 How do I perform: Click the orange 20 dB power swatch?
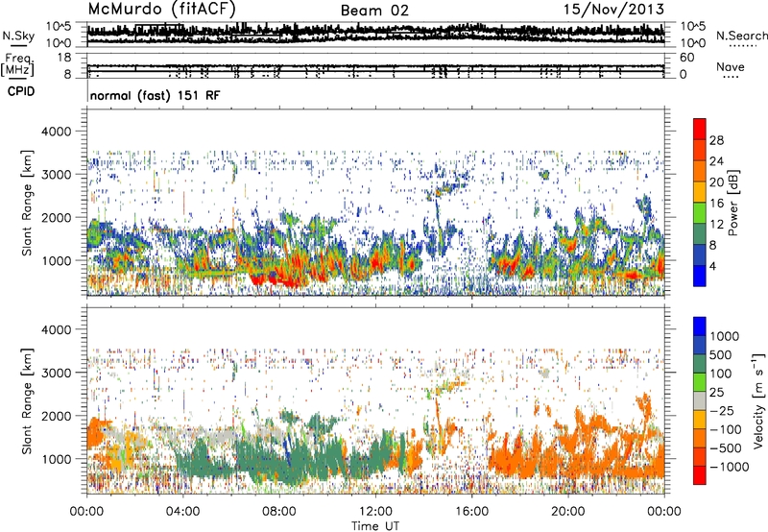(700, 171)
